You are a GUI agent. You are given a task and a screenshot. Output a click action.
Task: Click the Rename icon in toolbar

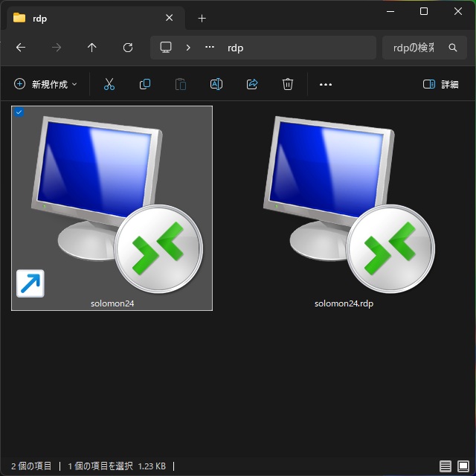click(216, 85)
